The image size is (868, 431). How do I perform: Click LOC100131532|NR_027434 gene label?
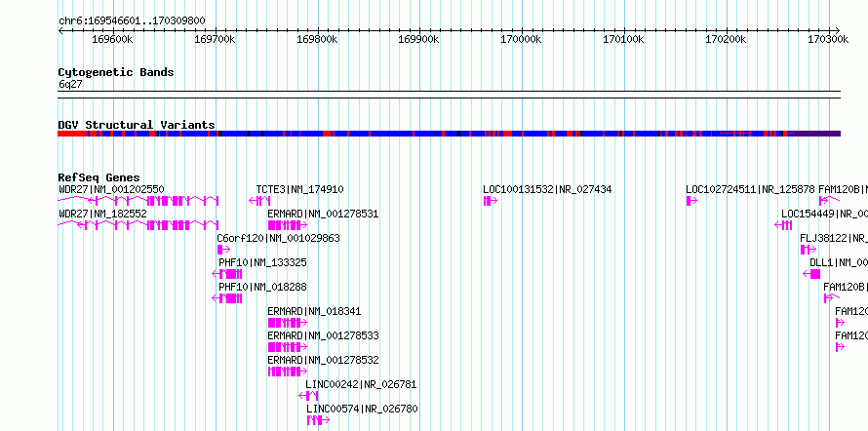pyautogui.click(x=547, y=190)
